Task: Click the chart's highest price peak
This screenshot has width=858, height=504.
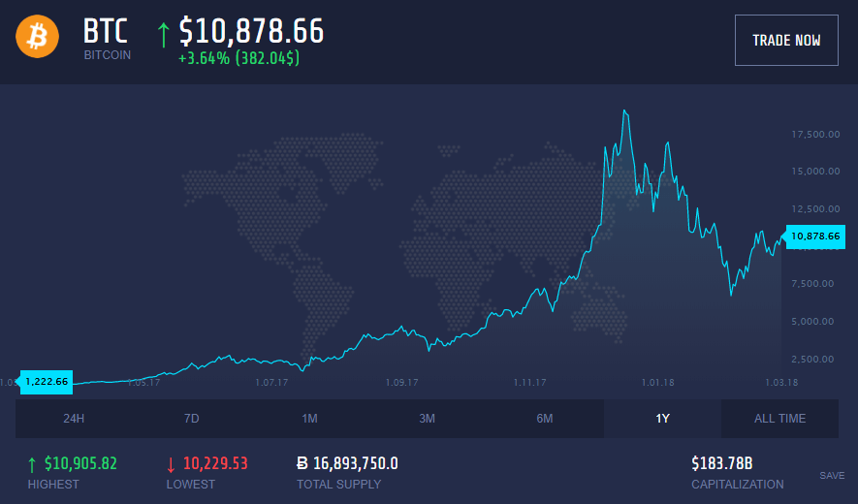Action: point(624,111)
